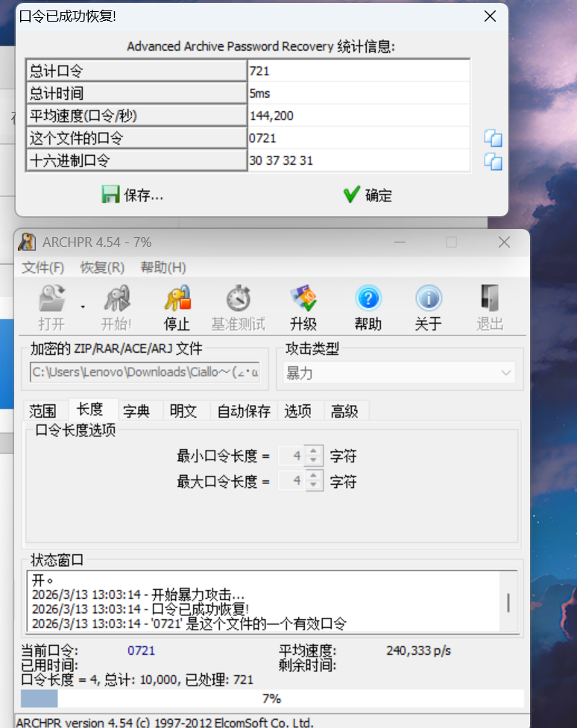Stop the attack with 停止 icon
This screenshot has width=577, height=728.
coord(177,298)
